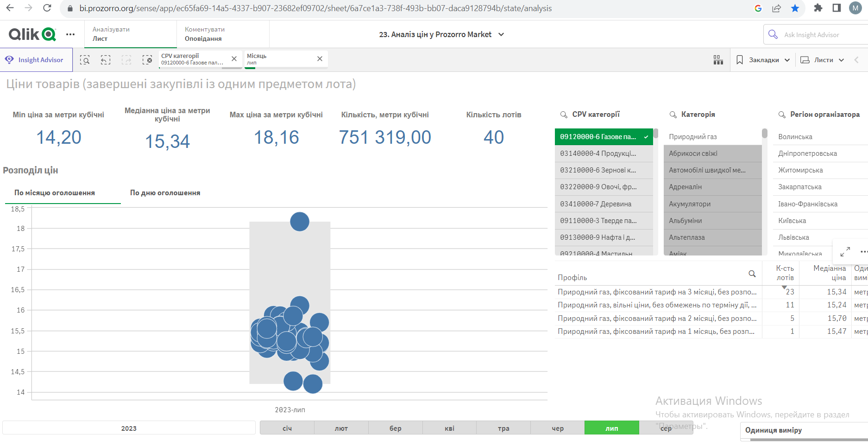
Task: Open the sheet title dropdown
Action: (x=501, y=34)
